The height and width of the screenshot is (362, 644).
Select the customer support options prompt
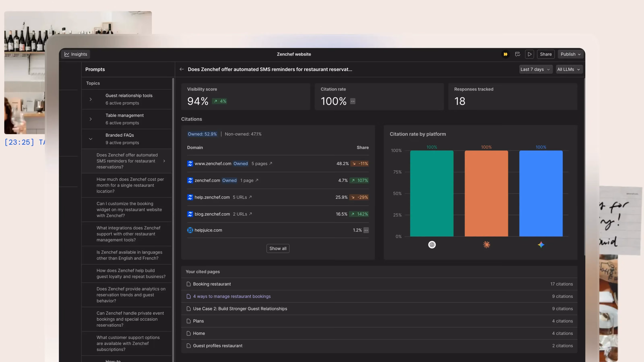coord(127,343)
